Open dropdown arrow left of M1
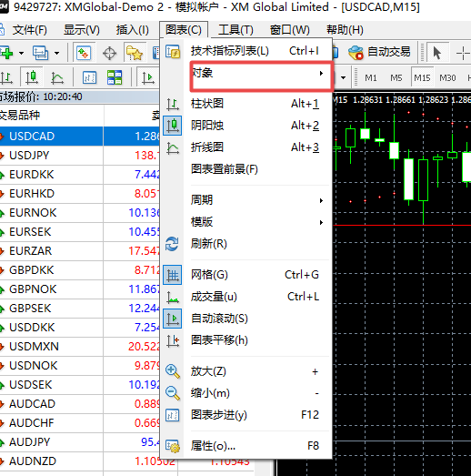This screenshot has height=476, width=471. (x=343, y=77)
